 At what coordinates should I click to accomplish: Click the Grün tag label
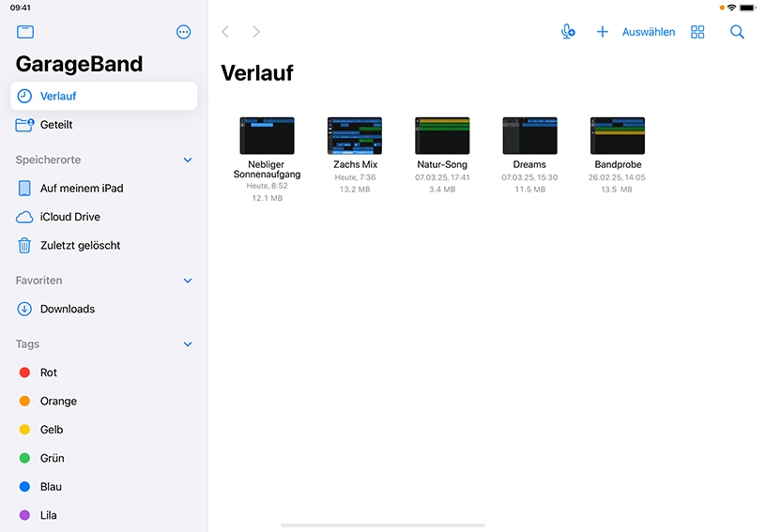[x=53, y=458]
